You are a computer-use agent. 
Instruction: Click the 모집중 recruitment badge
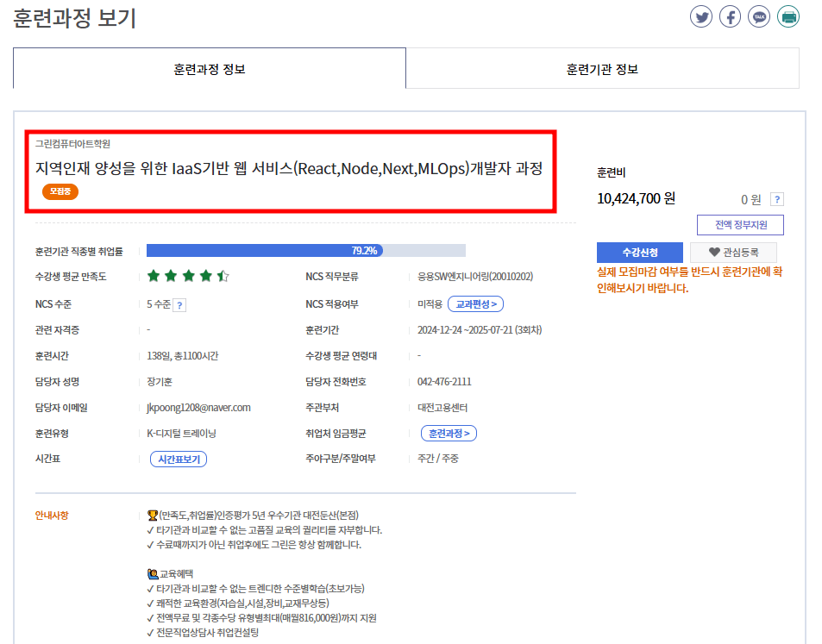coord(60,193)
